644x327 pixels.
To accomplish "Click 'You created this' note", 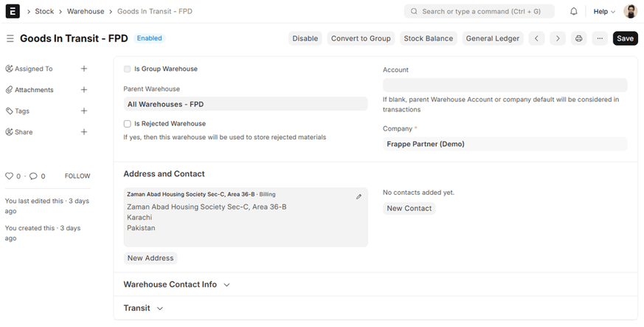I will 43,233.
